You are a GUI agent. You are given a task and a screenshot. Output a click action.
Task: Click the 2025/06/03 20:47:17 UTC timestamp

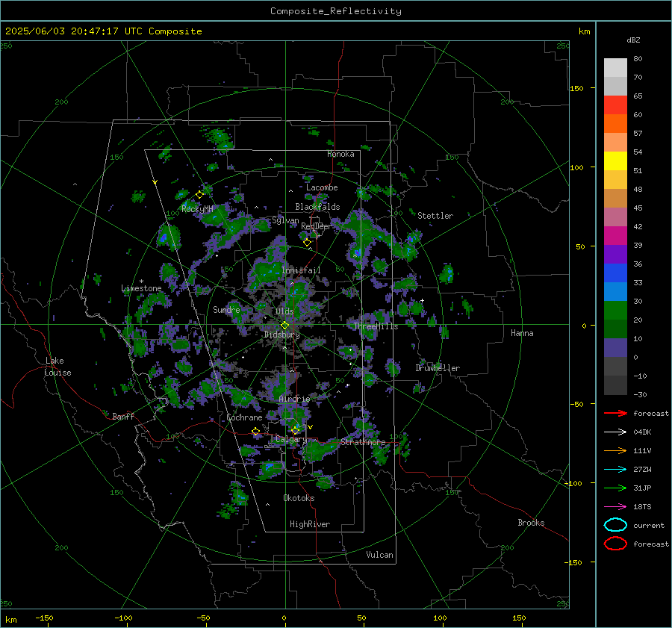pyautogui.click(x=103, y=31)
